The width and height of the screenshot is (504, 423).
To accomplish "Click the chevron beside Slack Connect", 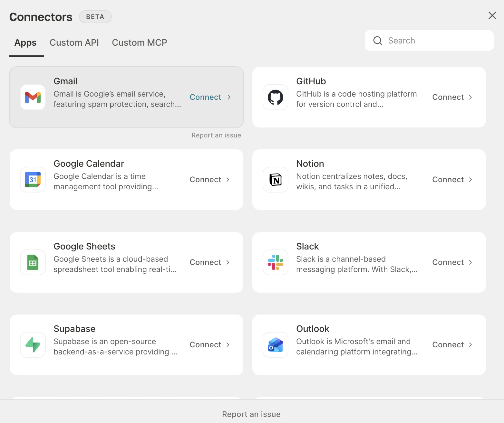I will [470, 262].
